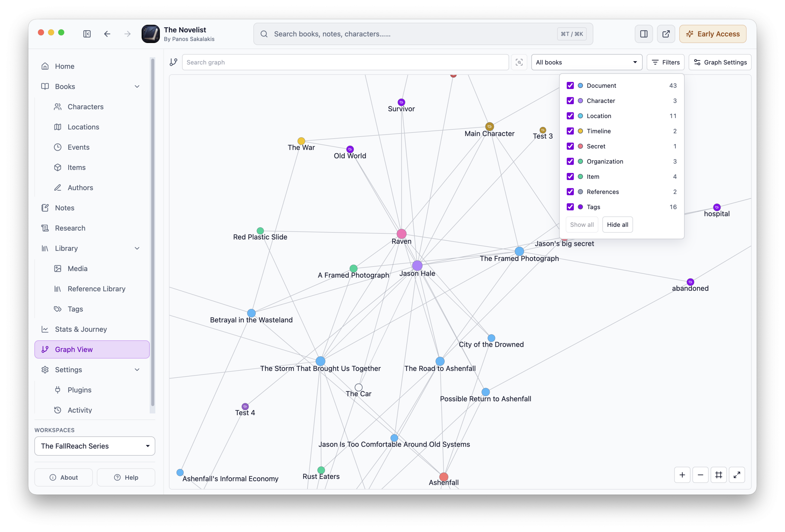Select the Survivor tag node

coord(401,102)
